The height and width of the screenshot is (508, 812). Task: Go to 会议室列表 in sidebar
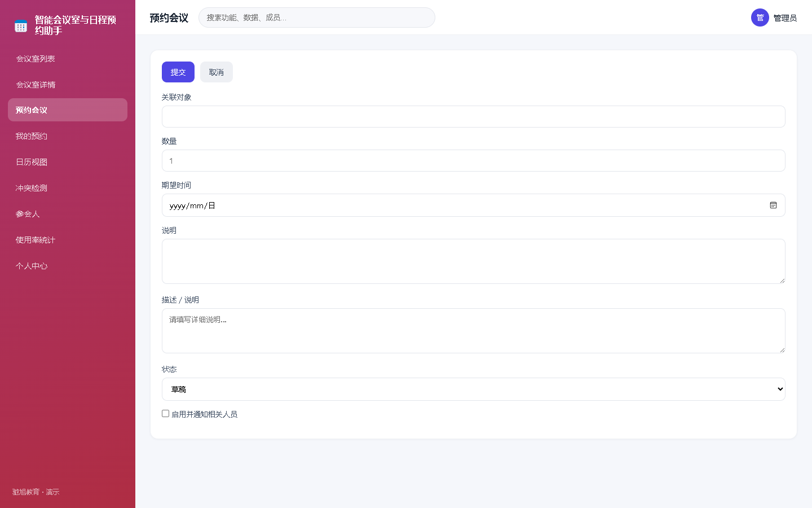(x=68, y=59)
